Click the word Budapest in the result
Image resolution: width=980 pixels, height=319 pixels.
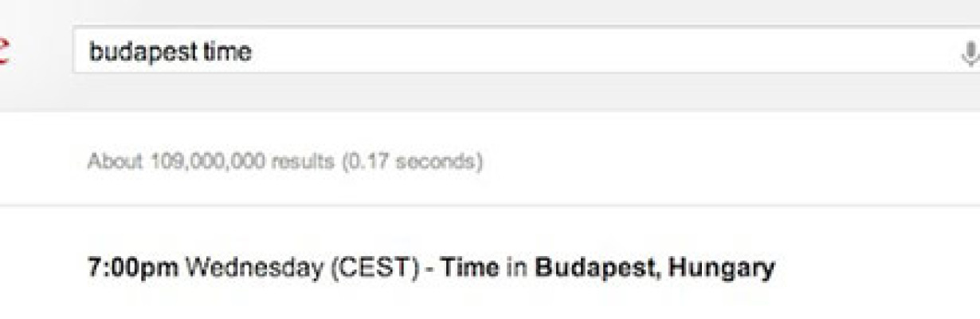(x=598, y=268)
